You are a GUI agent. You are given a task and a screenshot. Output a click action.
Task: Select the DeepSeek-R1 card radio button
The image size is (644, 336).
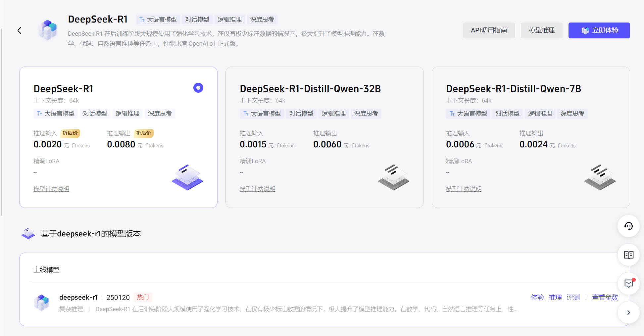[x=198, y=88]
